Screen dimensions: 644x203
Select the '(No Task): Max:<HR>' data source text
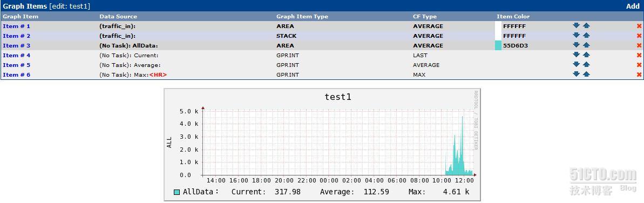[x=133, y=75]
